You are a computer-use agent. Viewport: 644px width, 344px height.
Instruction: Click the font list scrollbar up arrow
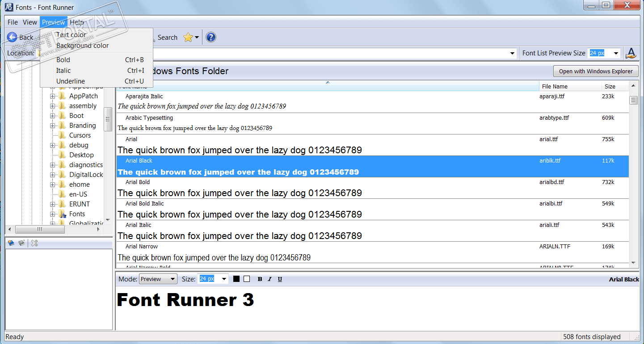[633, 85]
